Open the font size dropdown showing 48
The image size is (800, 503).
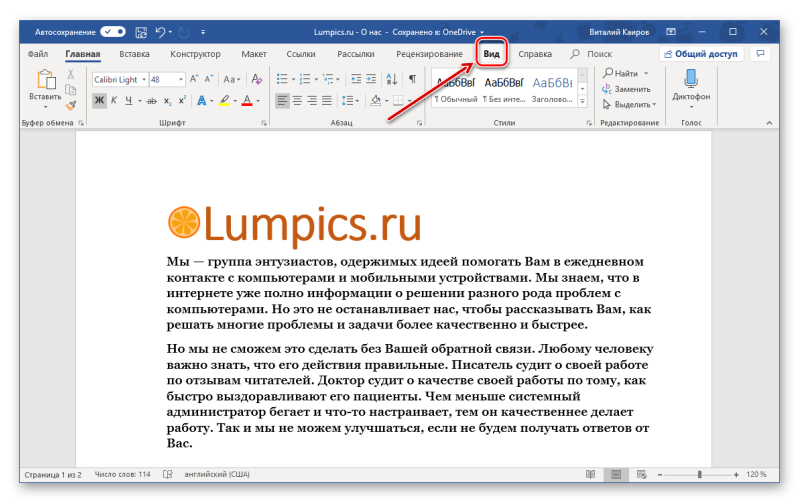181,80
